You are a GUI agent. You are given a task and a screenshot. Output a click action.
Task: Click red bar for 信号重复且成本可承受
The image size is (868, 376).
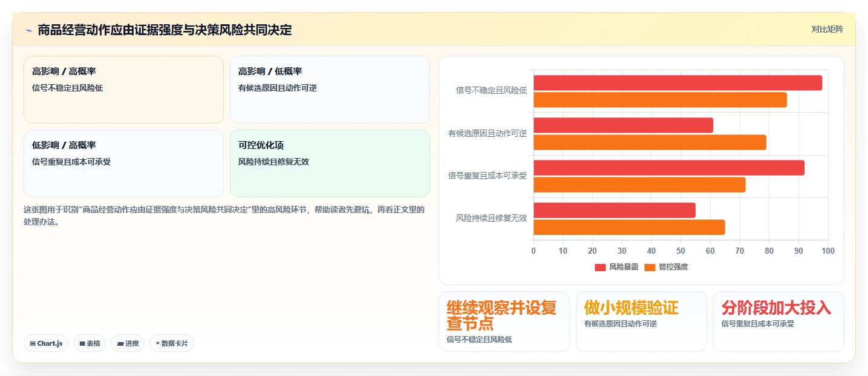coord(669,168)
